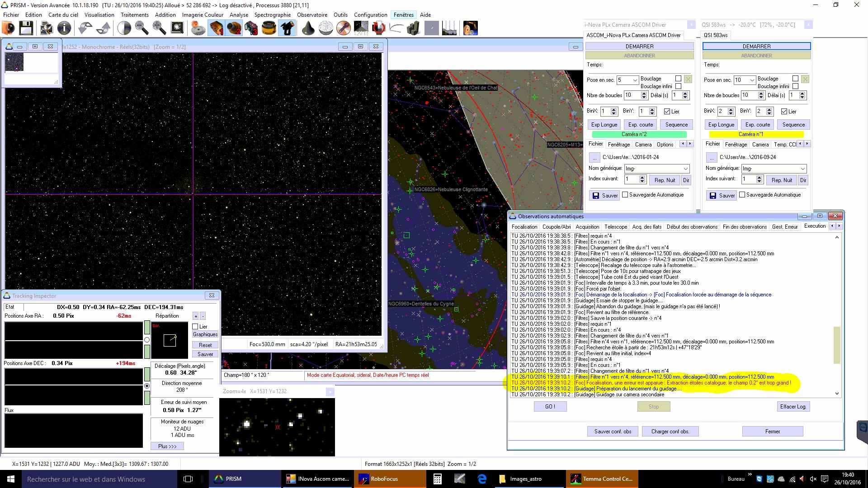The height and width of the screenshot is (488, 868).
Task: Click the black/white contrast circle toolbar icon
Action: [x=124, y=28]
